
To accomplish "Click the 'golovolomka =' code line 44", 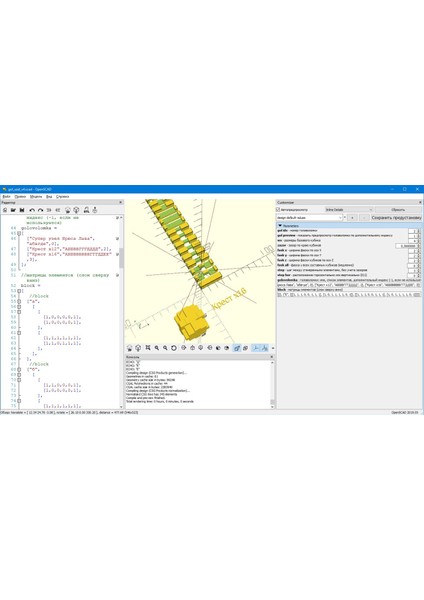I will point(39,228).
